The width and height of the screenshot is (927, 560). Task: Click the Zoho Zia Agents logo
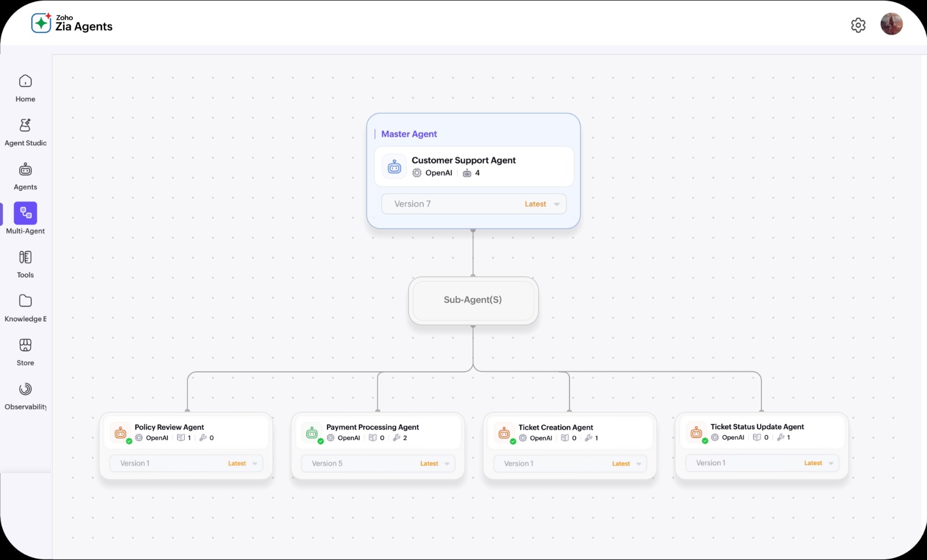[x=72, y=23]
